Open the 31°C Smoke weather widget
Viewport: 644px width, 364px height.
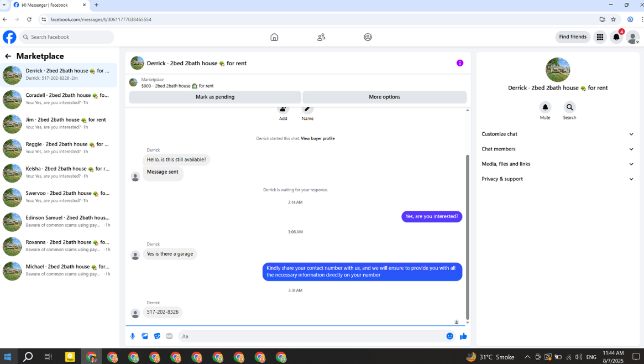(490, 357)
